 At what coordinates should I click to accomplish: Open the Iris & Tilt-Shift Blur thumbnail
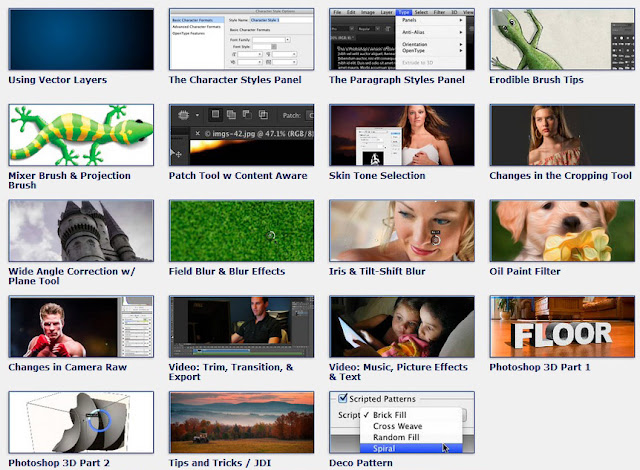point(402,231)
